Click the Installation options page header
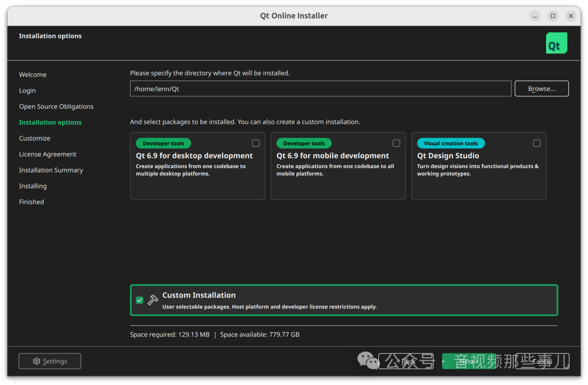 tap(50, 36)
